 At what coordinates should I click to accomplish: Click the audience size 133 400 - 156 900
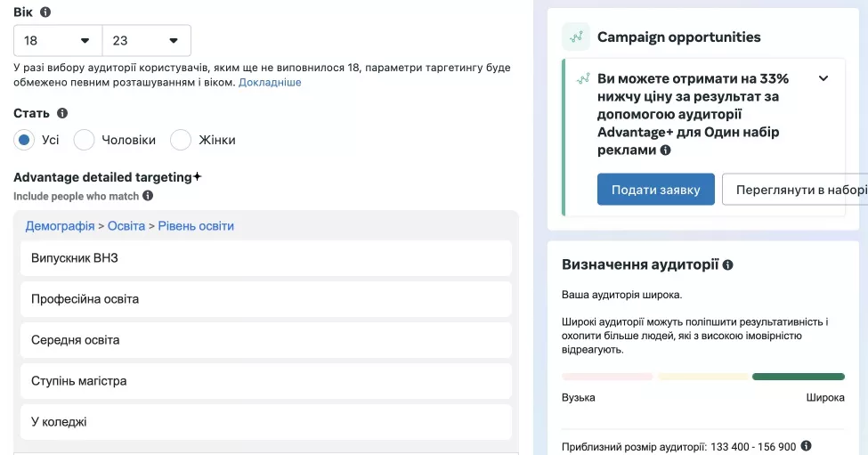coord(753,447)
